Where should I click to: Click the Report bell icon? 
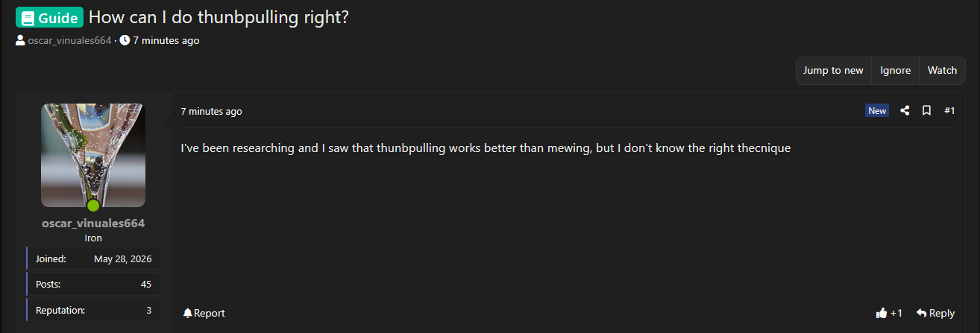pyautogui.click(x=187, y=313)
